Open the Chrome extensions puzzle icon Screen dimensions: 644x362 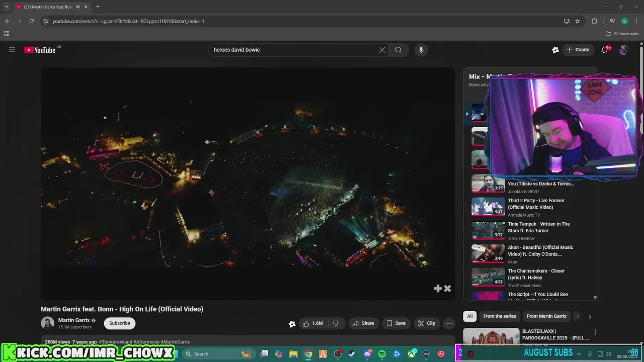click(594, 21)
